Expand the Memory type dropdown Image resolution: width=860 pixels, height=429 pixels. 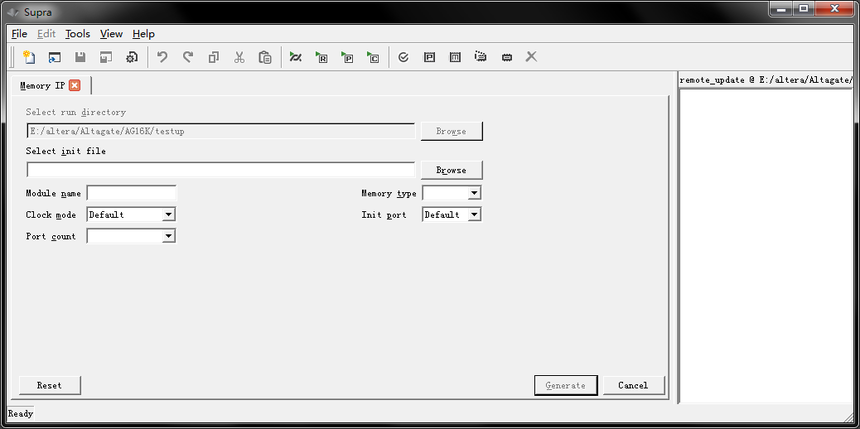(474, 193)
